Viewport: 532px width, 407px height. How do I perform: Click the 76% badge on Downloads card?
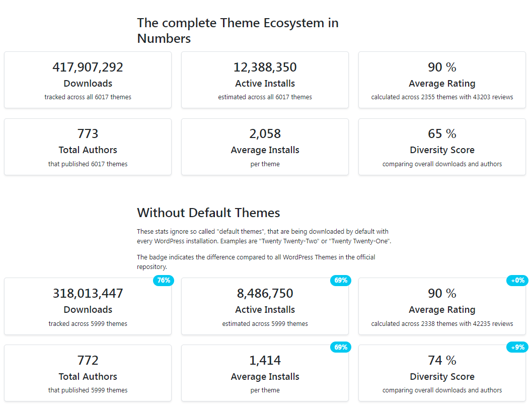164,281
